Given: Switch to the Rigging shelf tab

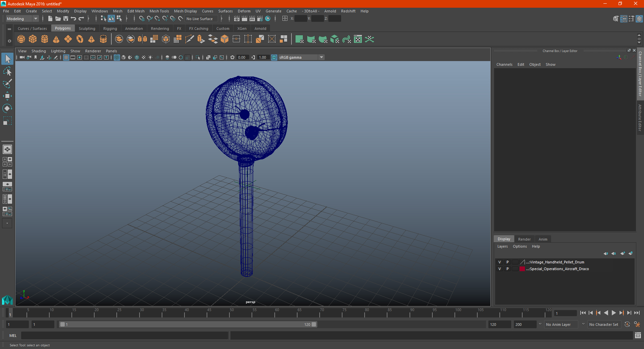Looking at the screenshot, I should 110,29.
